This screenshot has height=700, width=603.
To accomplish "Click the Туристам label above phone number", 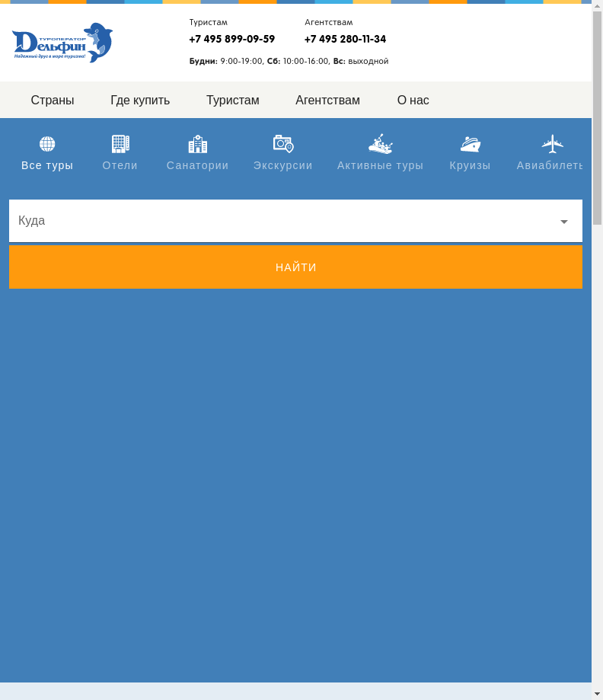I will click(x=208, y=22).
